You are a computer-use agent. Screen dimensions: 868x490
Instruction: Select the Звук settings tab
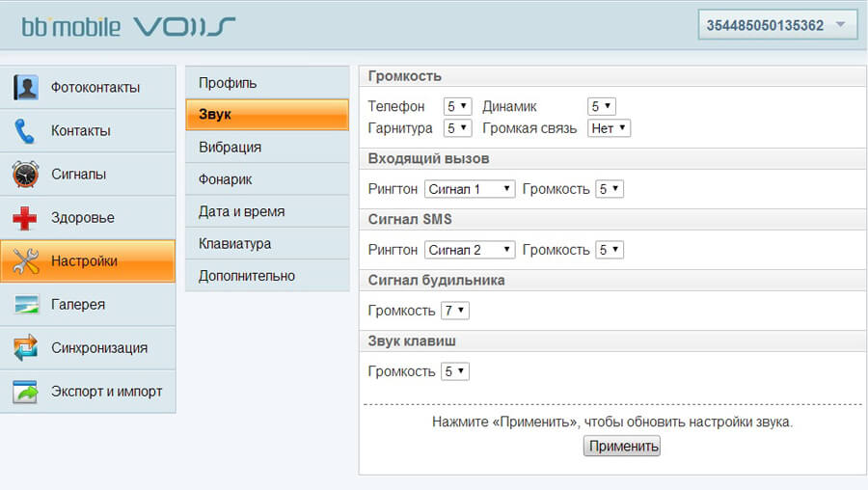(267, 115)
